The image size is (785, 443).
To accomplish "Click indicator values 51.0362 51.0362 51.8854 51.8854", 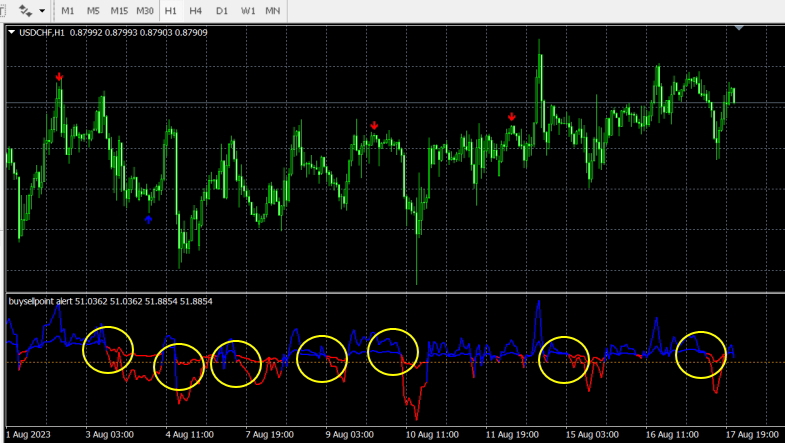I will coord(144,301).
